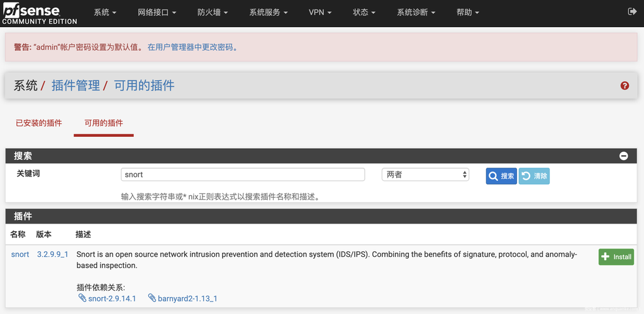Open the 状态 menu
This screenshot has width=644, height=314.
tap(364, 13)
